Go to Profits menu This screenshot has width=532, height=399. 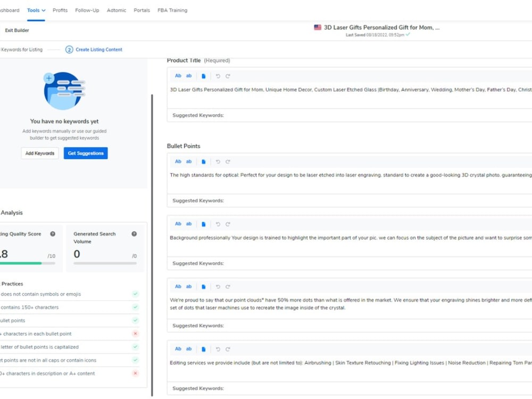coord(60,11)
